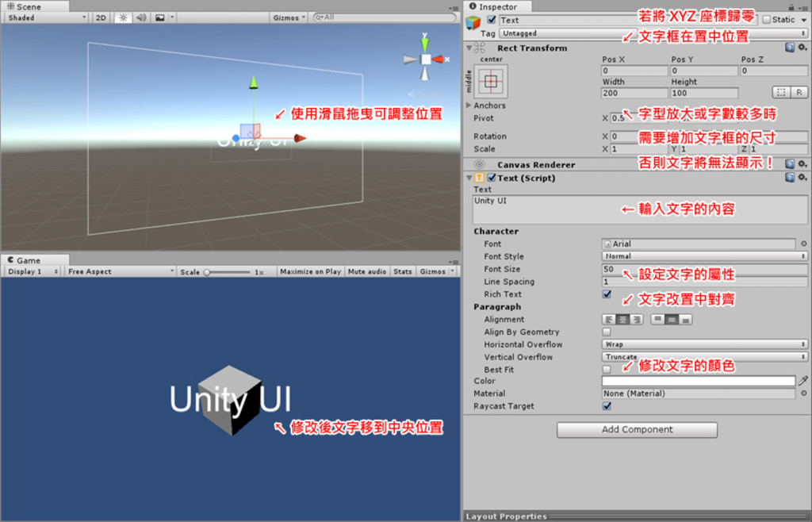Image resolution: width=812 pixels, height=522 pixels.
Task: Click the Width input field
Action: tap(634, 94)
